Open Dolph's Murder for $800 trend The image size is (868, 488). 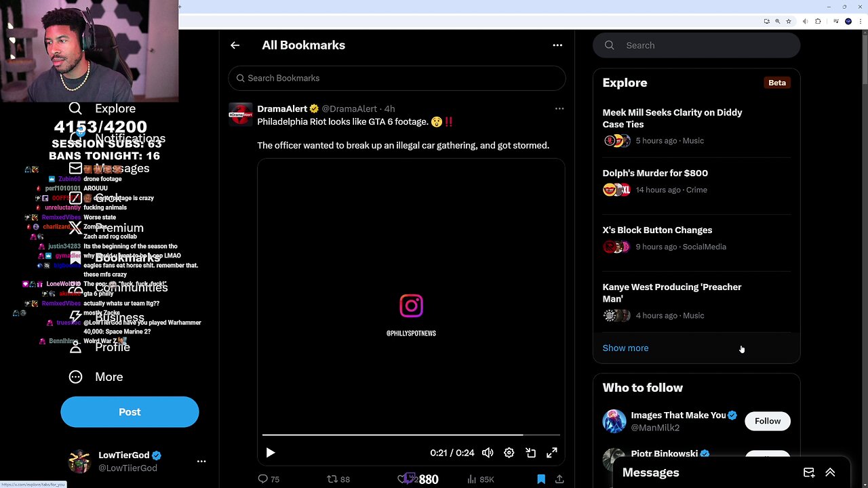[696, 182]
